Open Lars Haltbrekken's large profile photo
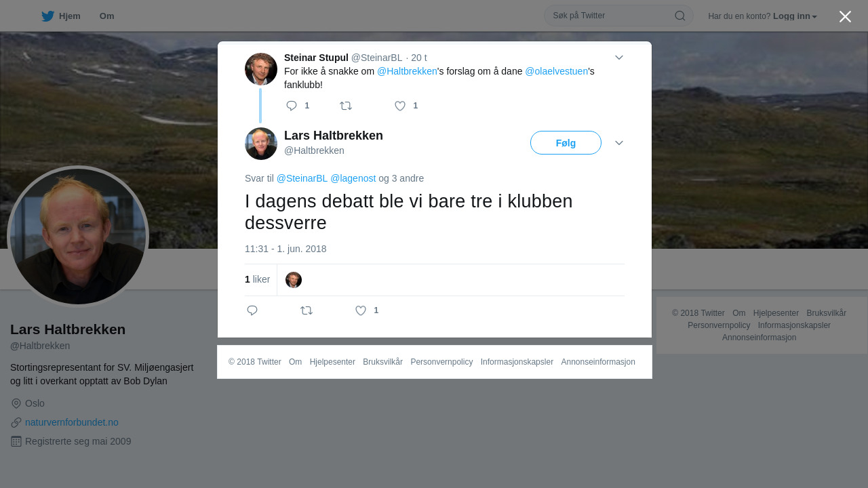Image resolution: width=868 pixels, height=488 pixels. (78, 237)
